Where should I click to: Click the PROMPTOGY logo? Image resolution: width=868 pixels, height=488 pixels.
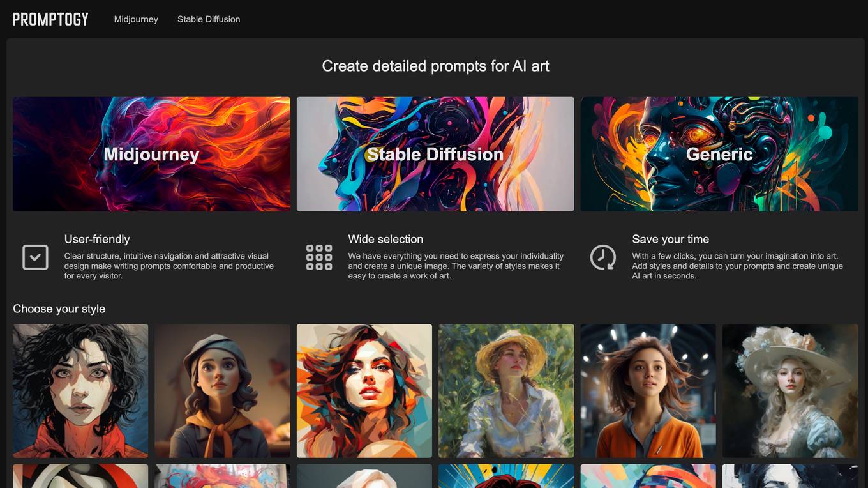50,19
